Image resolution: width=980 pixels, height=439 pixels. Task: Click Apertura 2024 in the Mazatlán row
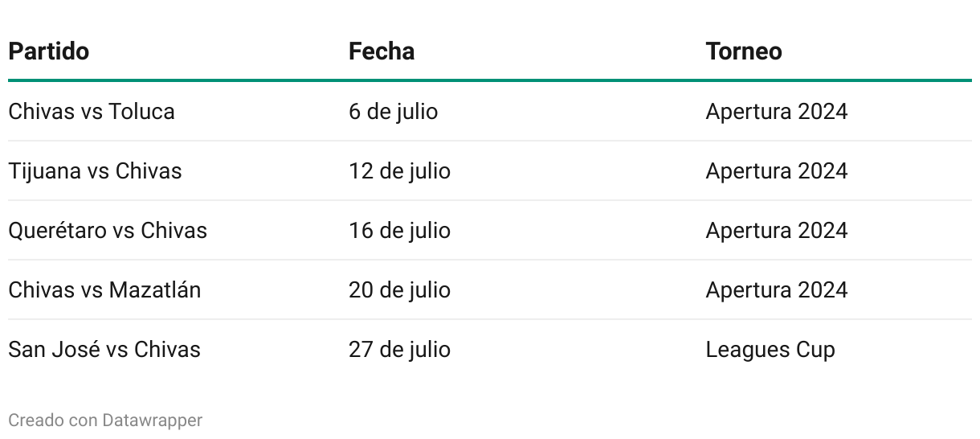pyautogui.click(x=777, y=290)
